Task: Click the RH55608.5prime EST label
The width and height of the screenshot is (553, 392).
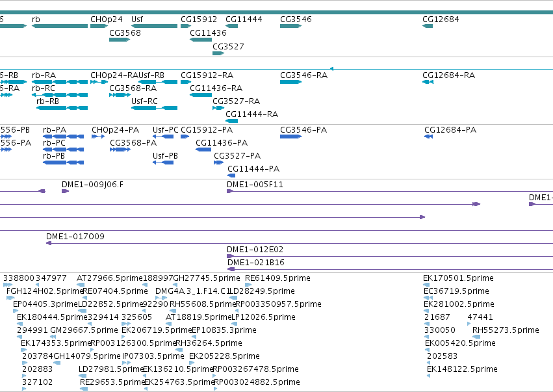Action: [x=203, y=304]
